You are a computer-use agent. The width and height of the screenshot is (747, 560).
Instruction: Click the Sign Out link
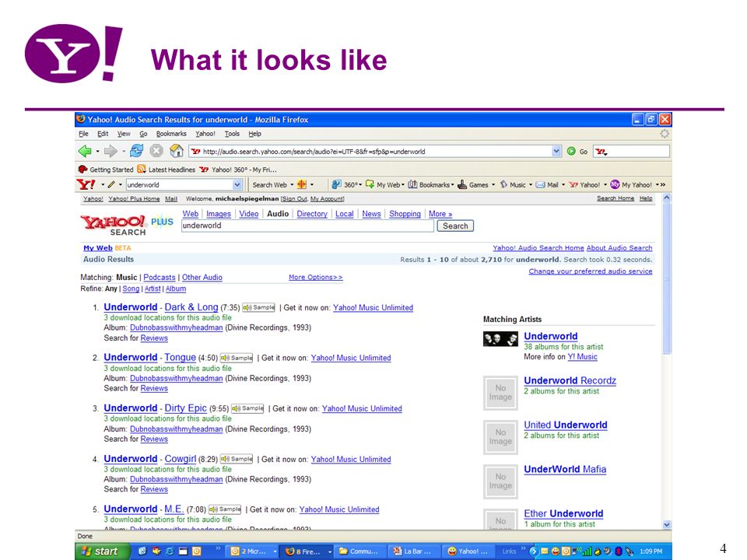click(x=294, y=199)
